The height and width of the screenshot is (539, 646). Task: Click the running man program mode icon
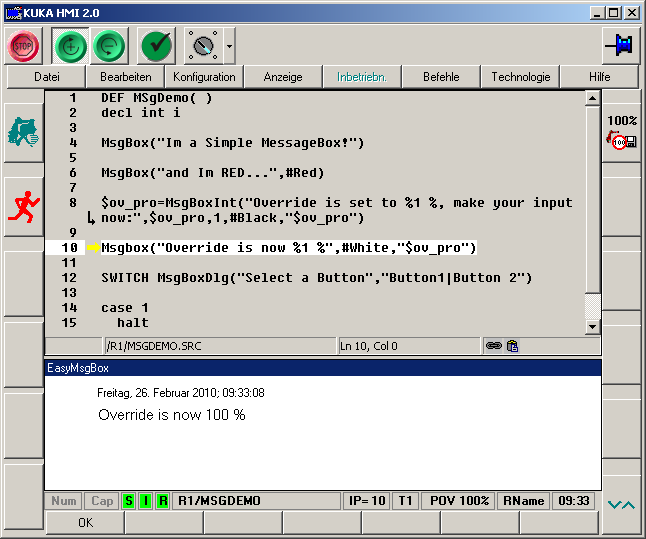tap(22, 207)
